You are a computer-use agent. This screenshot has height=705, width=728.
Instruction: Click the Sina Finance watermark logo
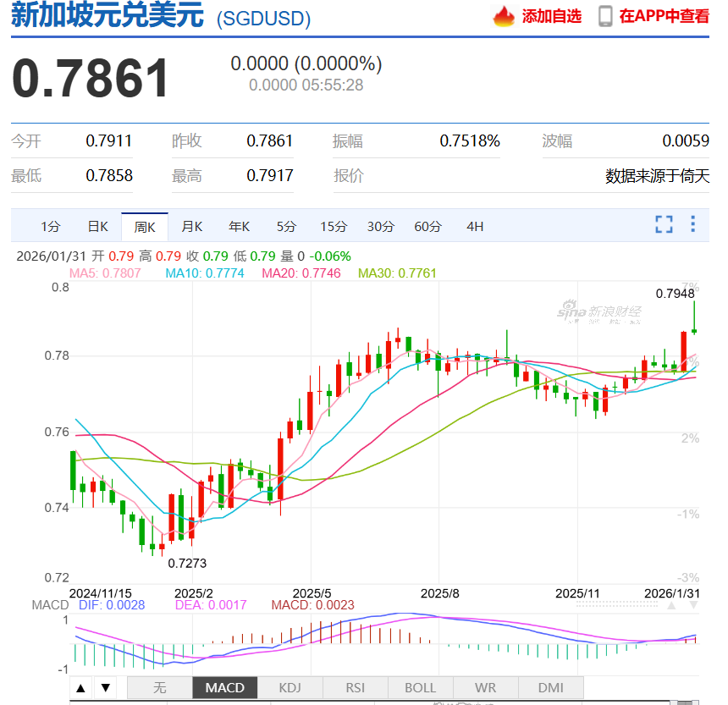(x=598, y=313)
